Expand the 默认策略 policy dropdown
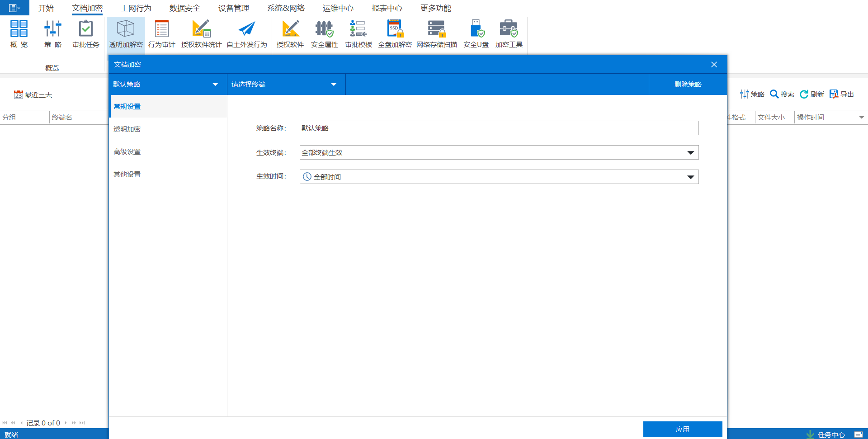The image size is (868, 439). 215,85
